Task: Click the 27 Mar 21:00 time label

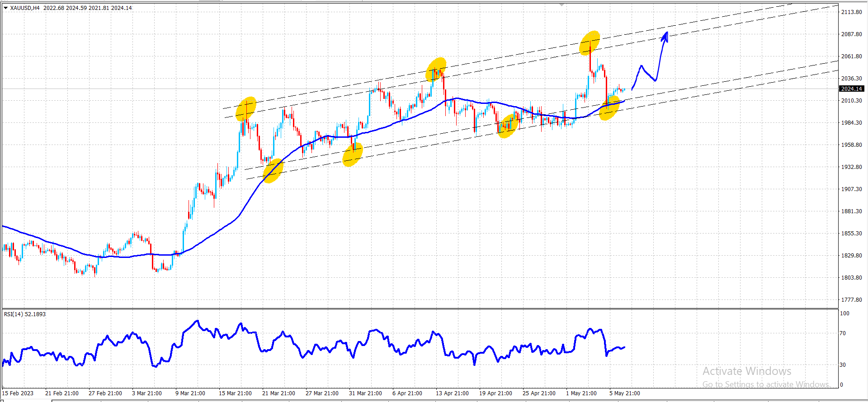Action: (x=322, y=393)
